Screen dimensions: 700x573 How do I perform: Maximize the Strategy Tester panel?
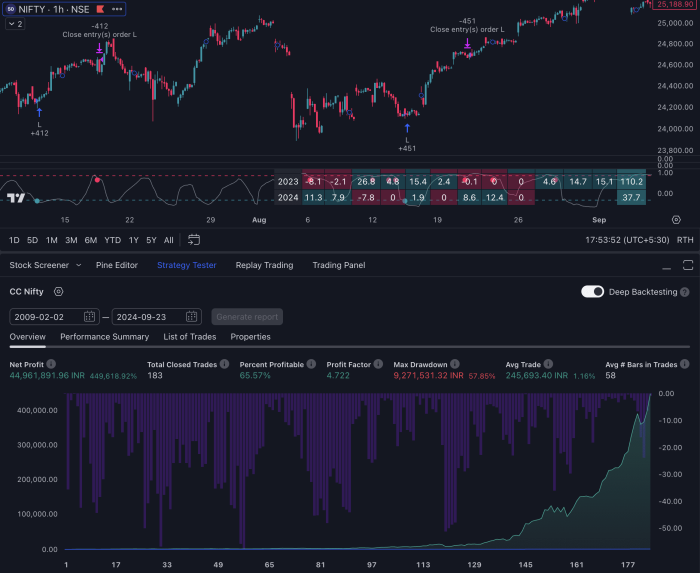686,265
